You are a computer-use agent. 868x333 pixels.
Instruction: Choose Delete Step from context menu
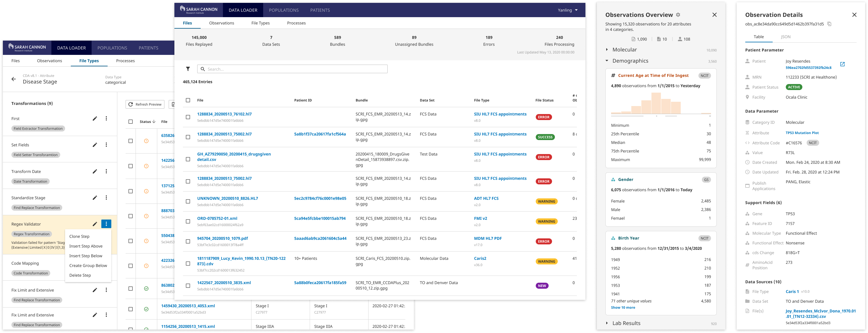pyautogui.click(x=88, y=275)
